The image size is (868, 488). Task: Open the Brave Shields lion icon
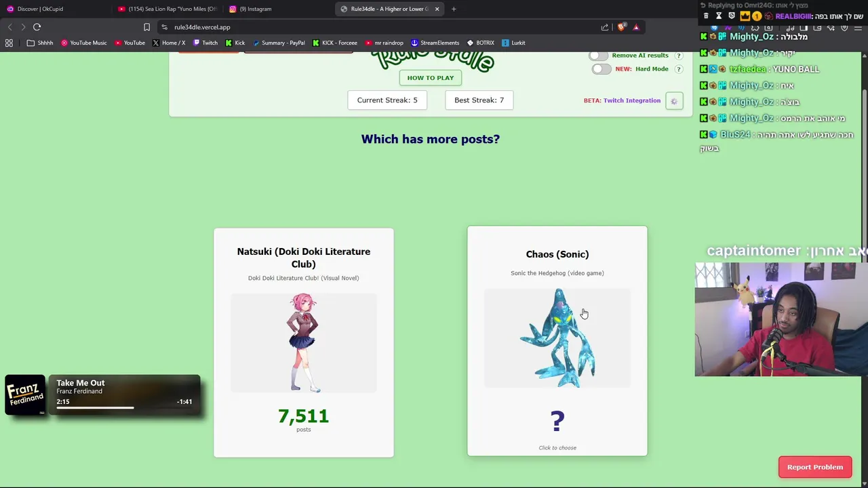point(621,27)
